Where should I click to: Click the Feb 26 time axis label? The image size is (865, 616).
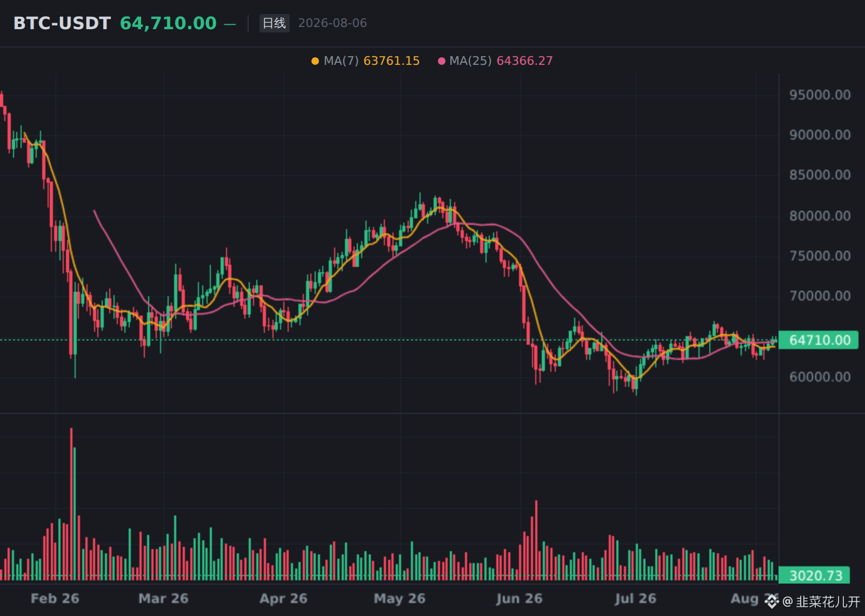tap(55, 599)
